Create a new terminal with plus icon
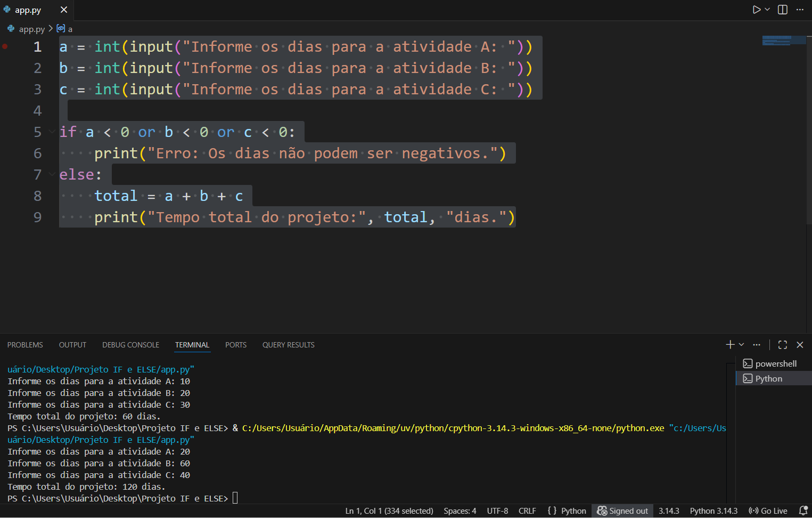 730,345
